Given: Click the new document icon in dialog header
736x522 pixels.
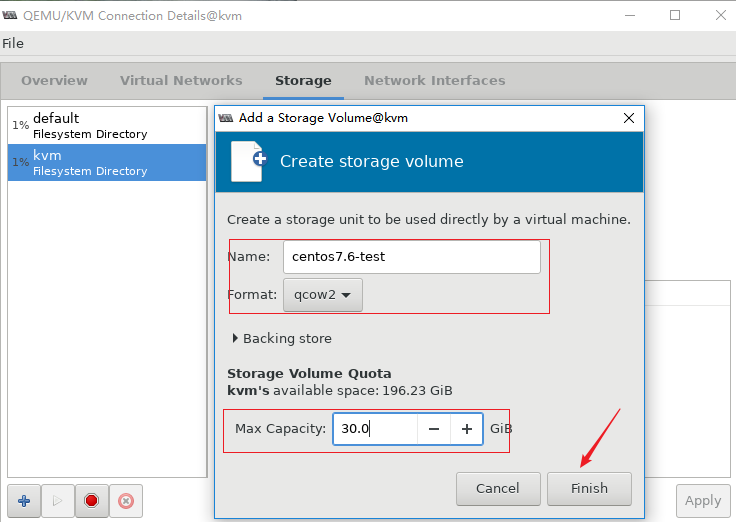Looking at the screenshot, I should coord(249,161).
